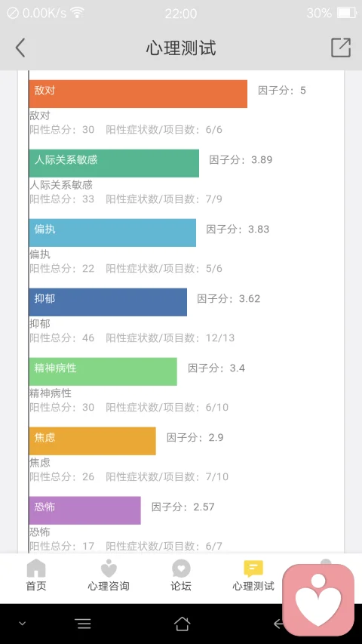362x644 pixels.
Task: Open the share icon top right
Action: [x=341, y=48]
